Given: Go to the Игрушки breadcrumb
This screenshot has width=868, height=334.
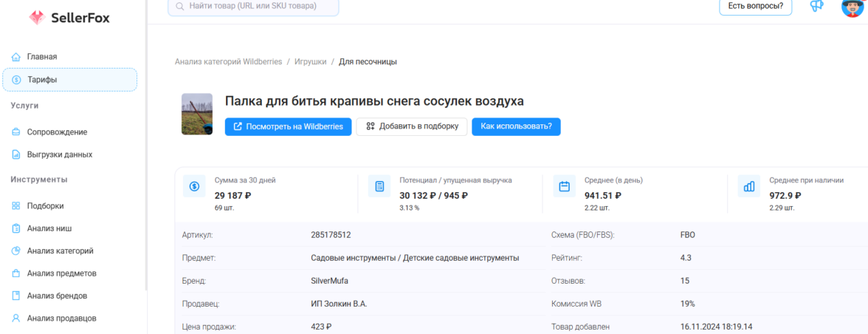Looking at the screenshot, I should click(x=310, y=62).
